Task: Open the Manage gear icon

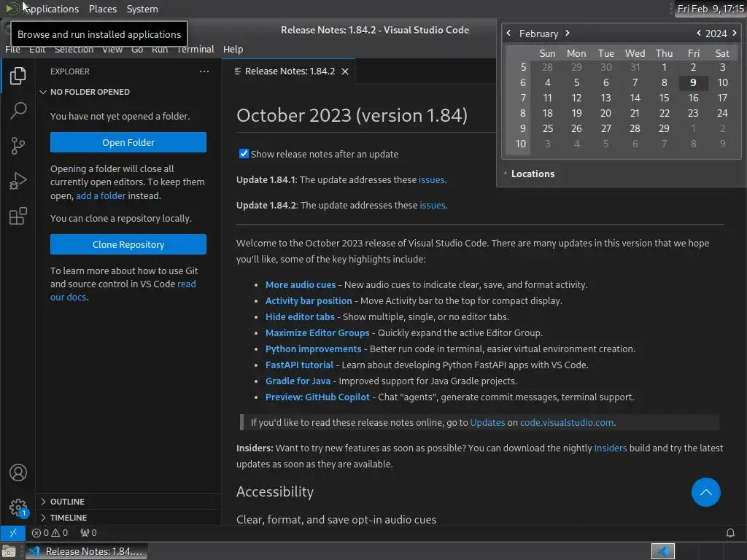Action: point(18,507)
